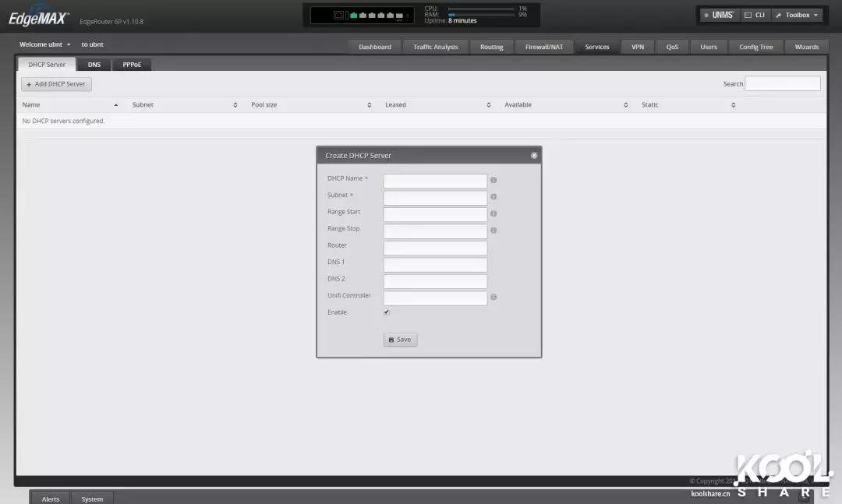This screenshot has height=504, width=842.
Task: Click the RAM usage bar
Action: point(481,15)
